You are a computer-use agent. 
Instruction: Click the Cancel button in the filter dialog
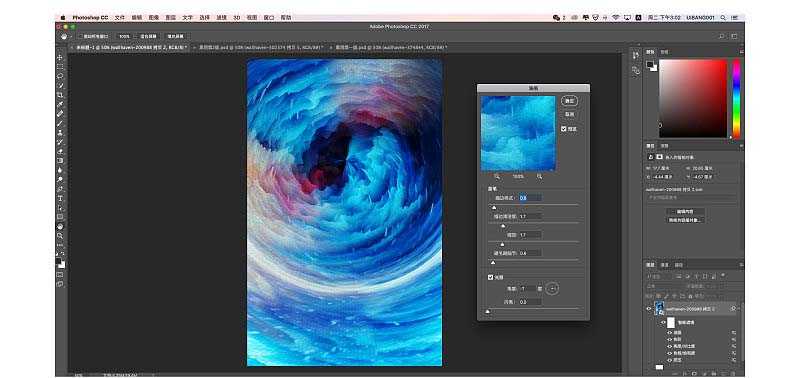point(569,115)
